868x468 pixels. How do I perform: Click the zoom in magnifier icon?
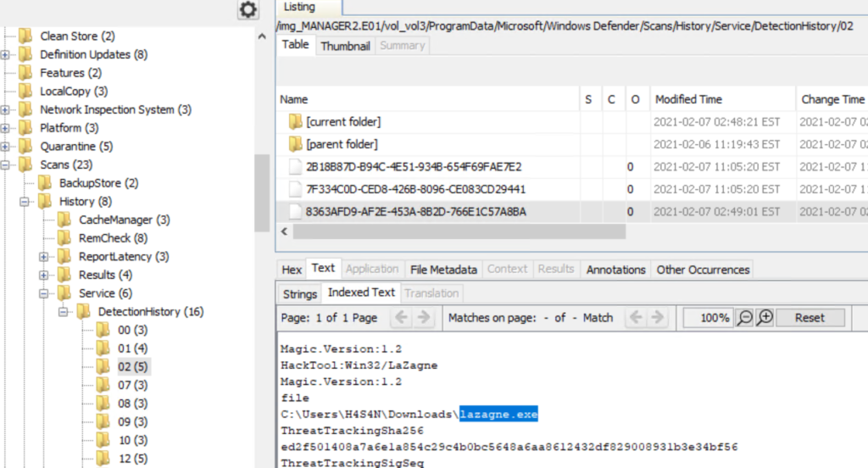click(765, 317)
